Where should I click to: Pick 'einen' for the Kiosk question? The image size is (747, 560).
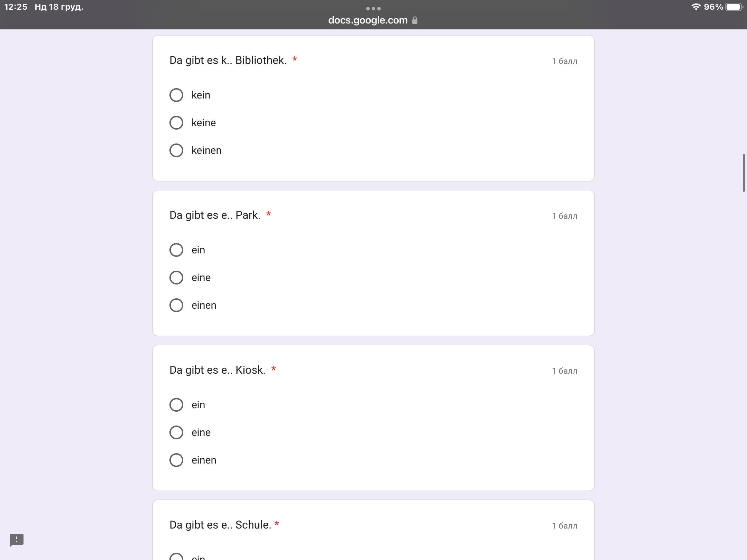click(x=176, y=460)
